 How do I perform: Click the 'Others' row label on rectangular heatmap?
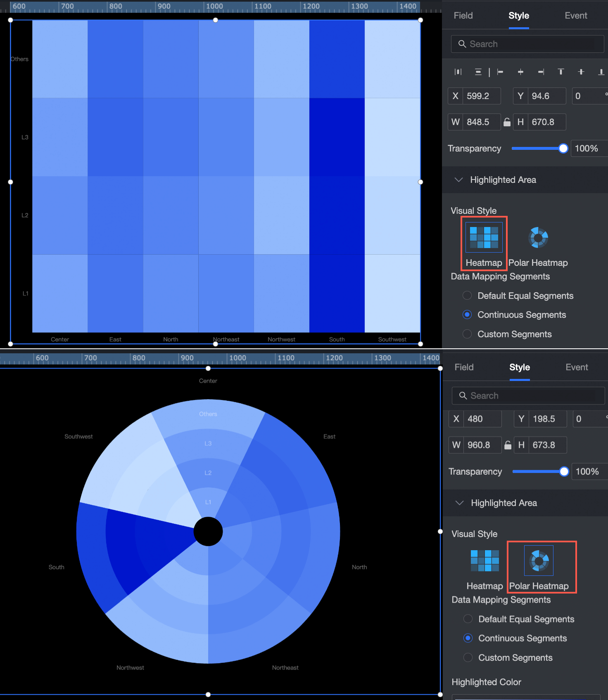tap(19, 59)
